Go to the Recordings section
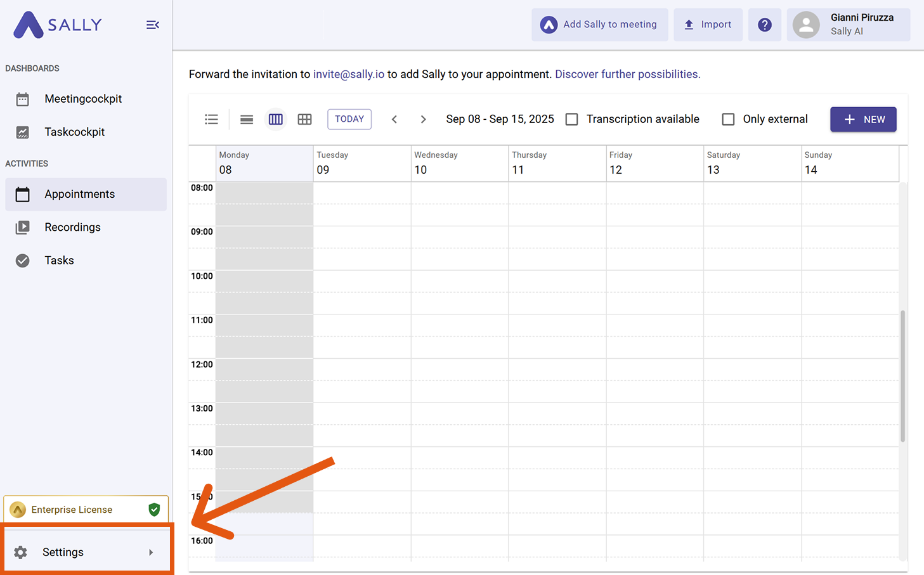 pyautogui.click(x=72, y=227)
